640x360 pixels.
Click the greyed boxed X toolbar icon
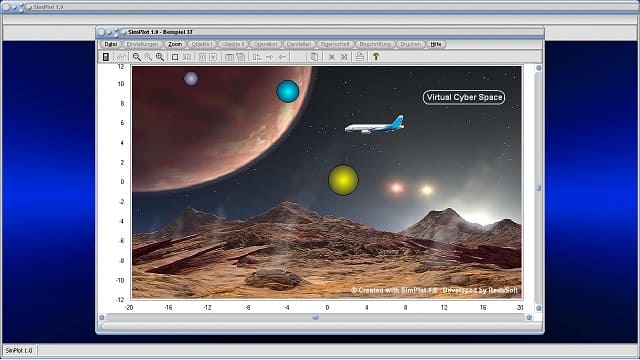click(x=213, y=57)
